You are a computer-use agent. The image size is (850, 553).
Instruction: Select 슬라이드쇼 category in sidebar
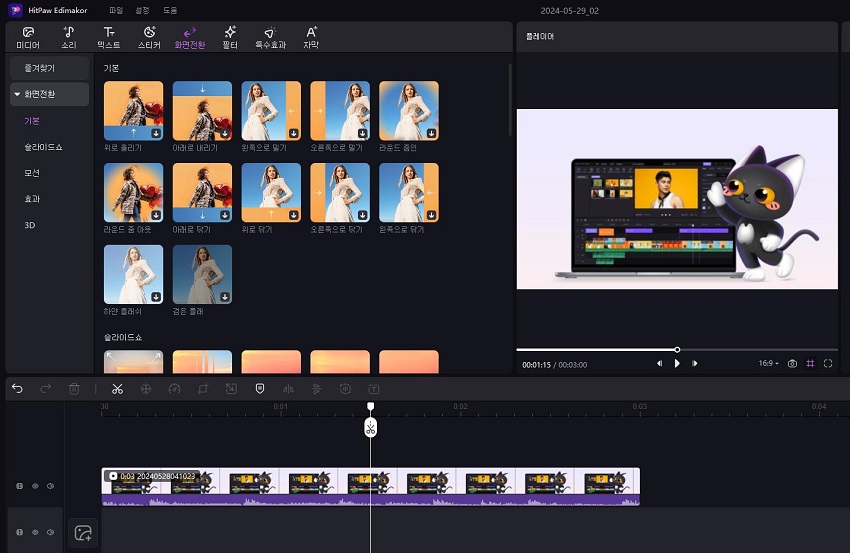(43, 147)
